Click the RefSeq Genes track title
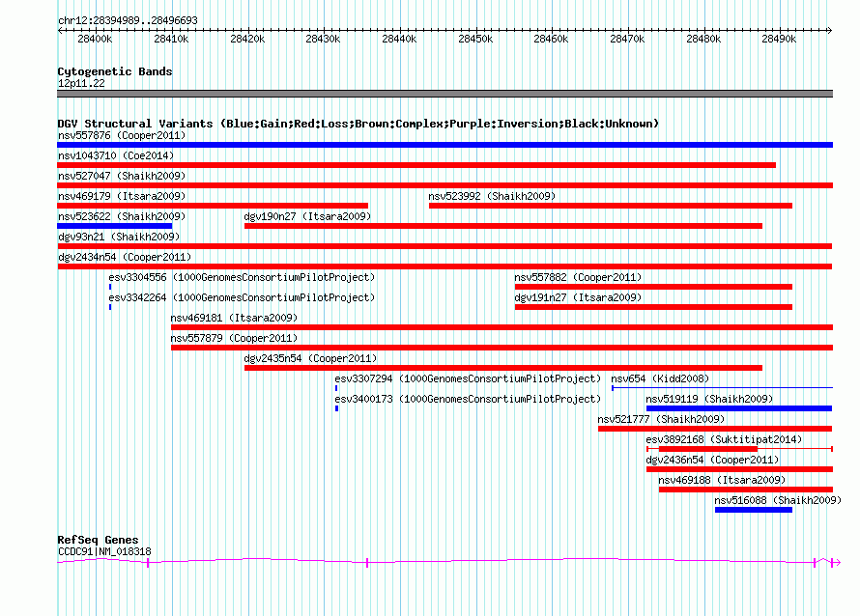The width and height of the screenshot is (860, 616). (98, 540)
